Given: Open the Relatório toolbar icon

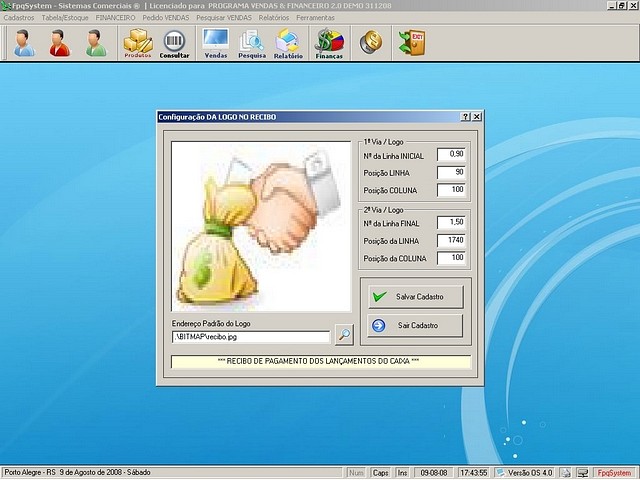Looking at the screenshot, I should click(288, 43).
